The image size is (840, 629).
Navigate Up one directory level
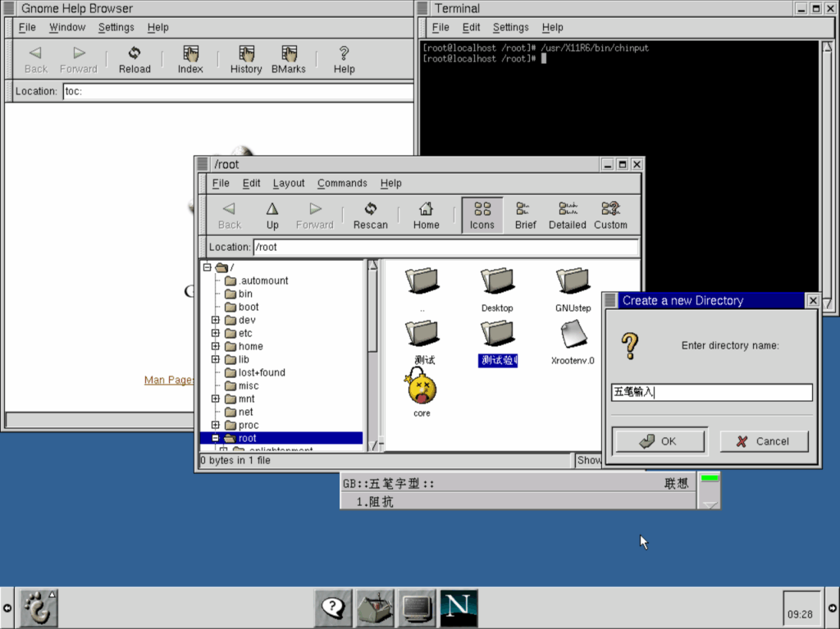tap(272, 216)
